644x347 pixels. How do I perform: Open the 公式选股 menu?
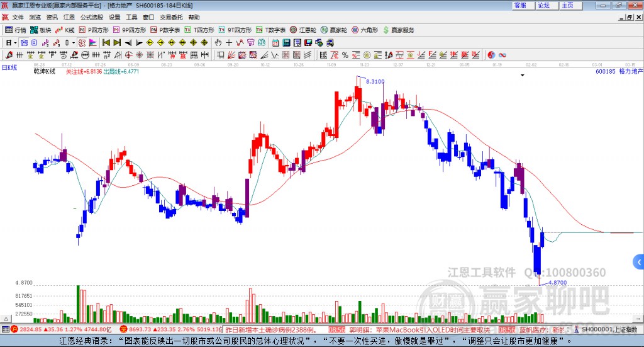(x=92, y=17)
